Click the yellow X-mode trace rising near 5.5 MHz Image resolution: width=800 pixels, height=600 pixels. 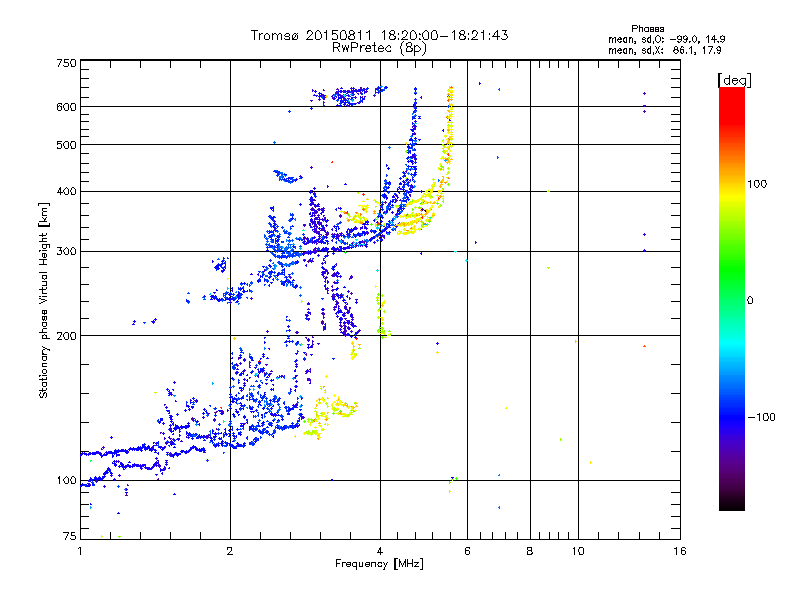[x=448, y=133]
